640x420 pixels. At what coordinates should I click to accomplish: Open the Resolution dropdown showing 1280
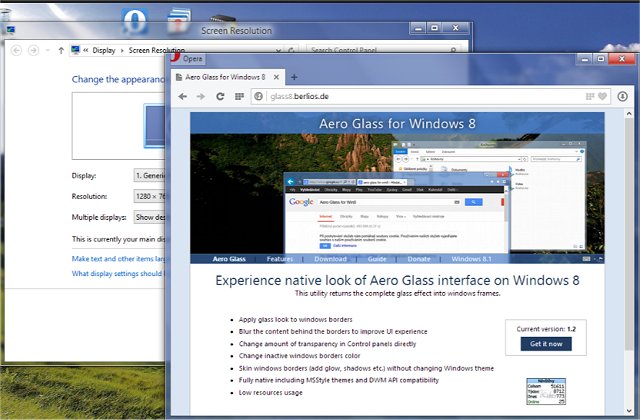(x=149, y=196)
